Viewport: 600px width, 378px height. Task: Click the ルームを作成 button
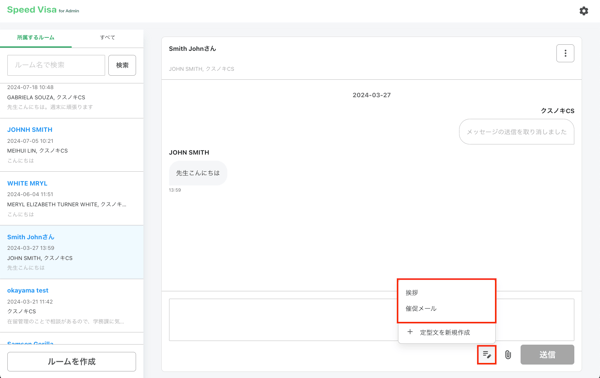point(72,362)
